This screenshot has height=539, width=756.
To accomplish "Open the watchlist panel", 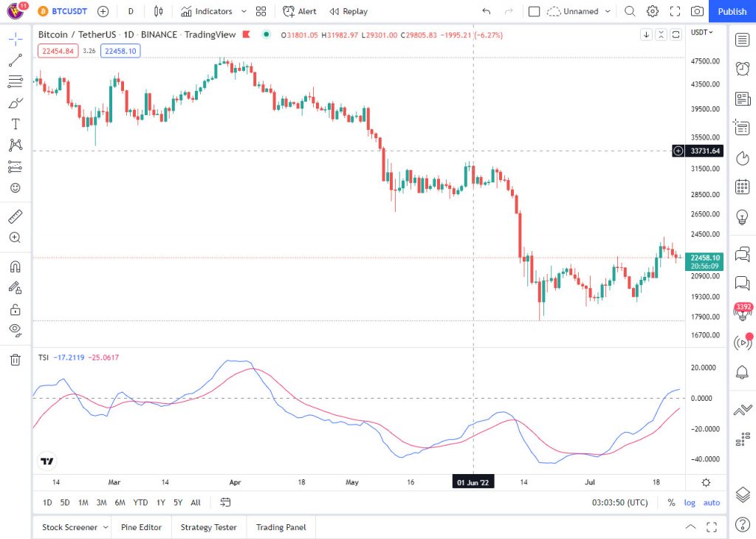I will [x=743, y=40].
